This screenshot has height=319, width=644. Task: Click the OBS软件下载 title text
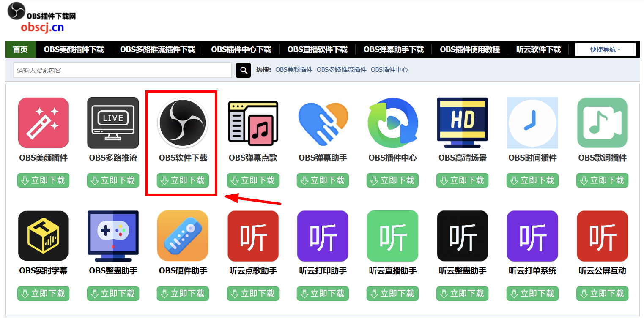pyautogui.click(x=183, y=158)
